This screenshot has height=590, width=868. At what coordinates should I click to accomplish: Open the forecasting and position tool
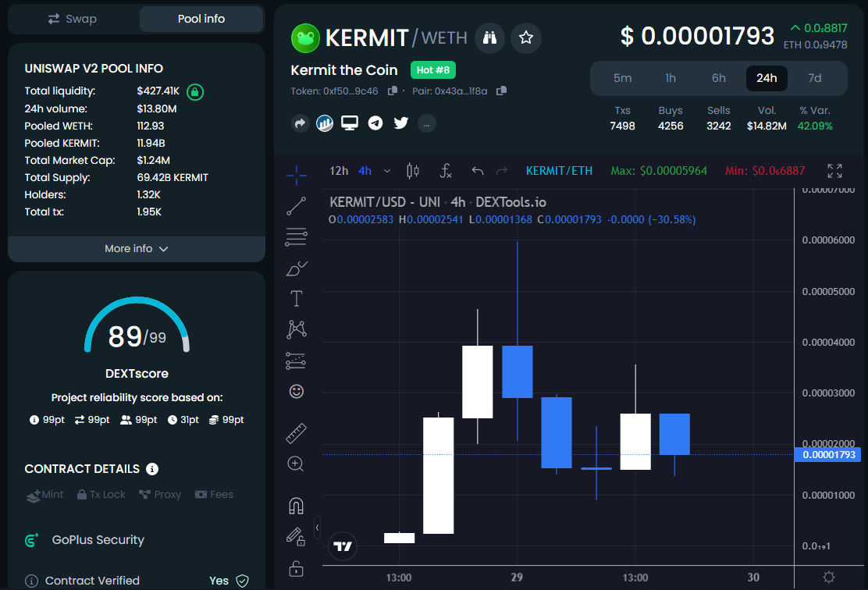tap(296, 361)
